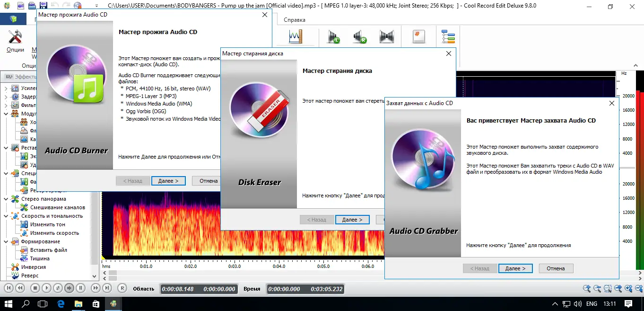Click first zoom magnifier at bottom right

[587, 288]
